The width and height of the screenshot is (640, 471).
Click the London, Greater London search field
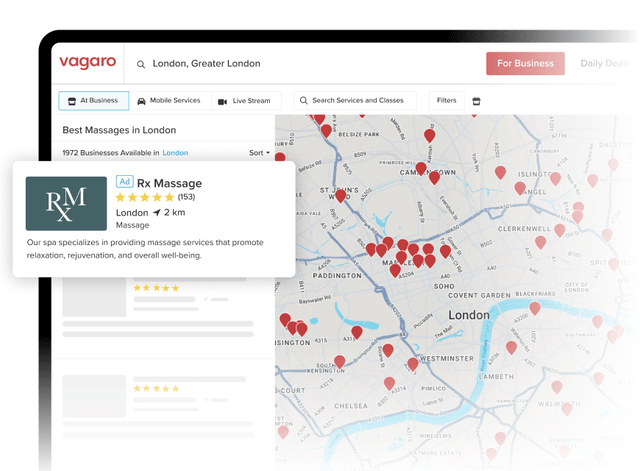(206, 64)
